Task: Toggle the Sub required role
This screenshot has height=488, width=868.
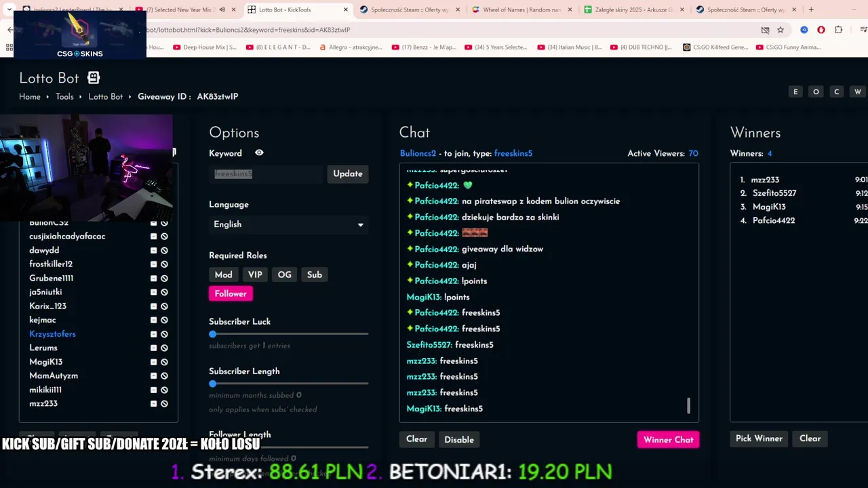Action: pos(315,274)
